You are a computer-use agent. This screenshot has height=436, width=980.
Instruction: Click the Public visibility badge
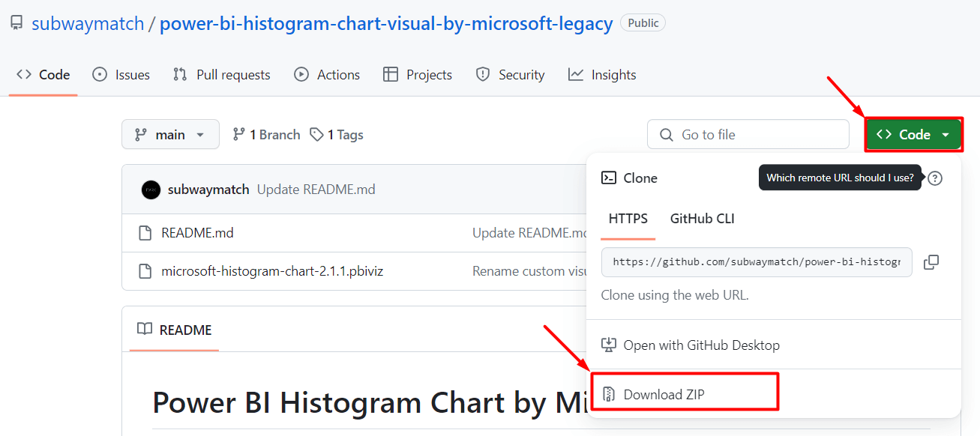tap(643, 23)
